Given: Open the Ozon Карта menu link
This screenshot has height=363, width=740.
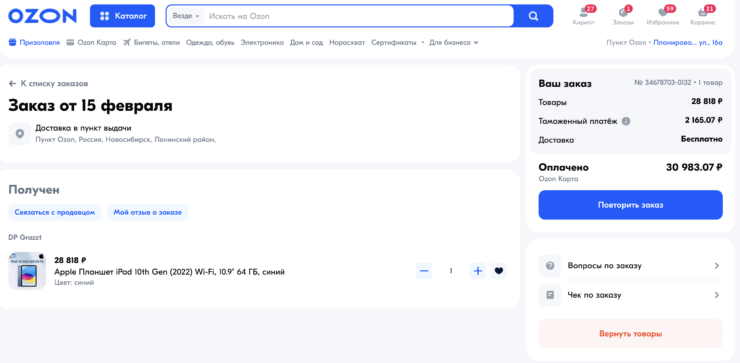Looking at the screenshot, I should click(x=91, y=42).
